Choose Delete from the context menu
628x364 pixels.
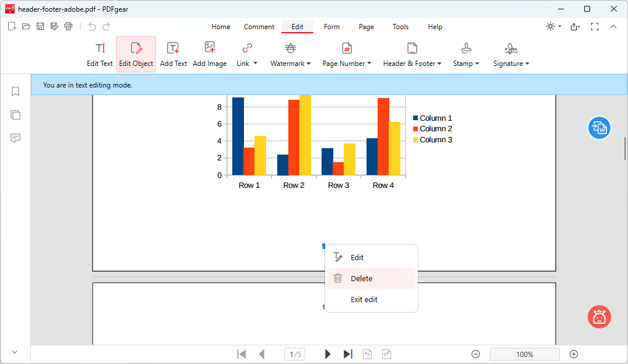[x=361, y=279]
